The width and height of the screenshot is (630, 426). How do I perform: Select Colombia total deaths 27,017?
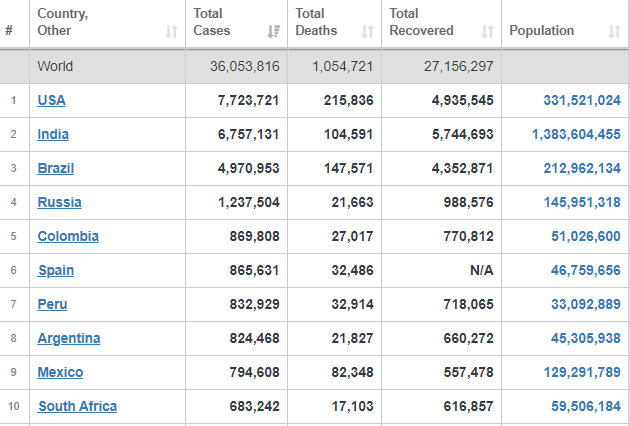[x=352, y=236]
